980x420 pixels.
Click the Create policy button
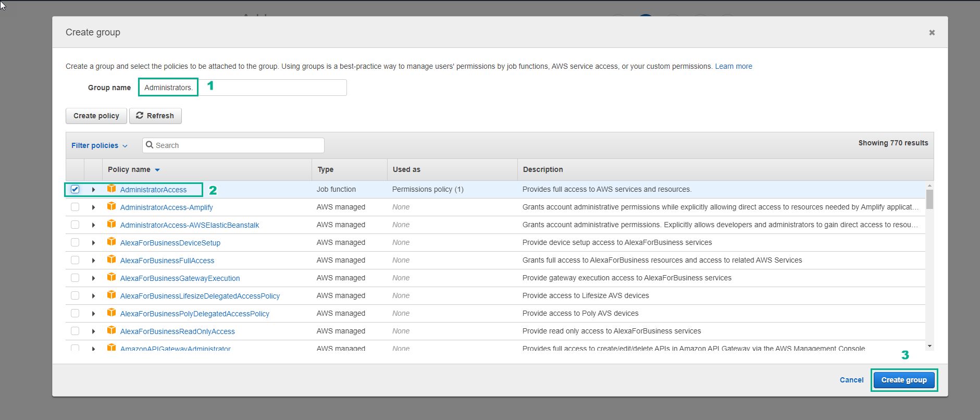point(96,116)
